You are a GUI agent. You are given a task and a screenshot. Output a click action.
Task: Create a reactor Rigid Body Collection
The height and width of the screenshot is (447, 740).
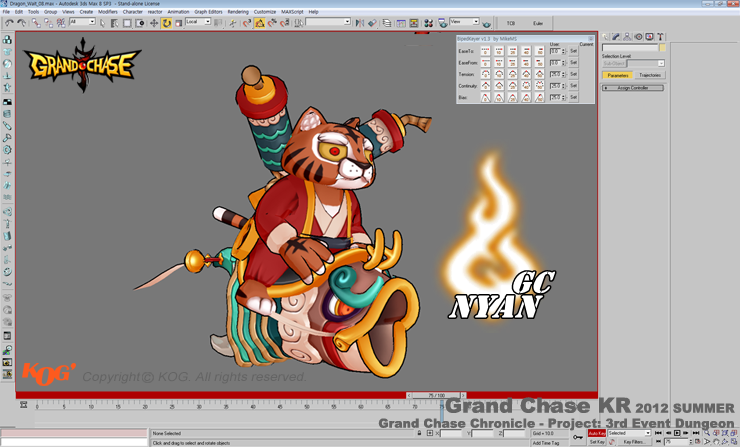[x=7, y=40]
